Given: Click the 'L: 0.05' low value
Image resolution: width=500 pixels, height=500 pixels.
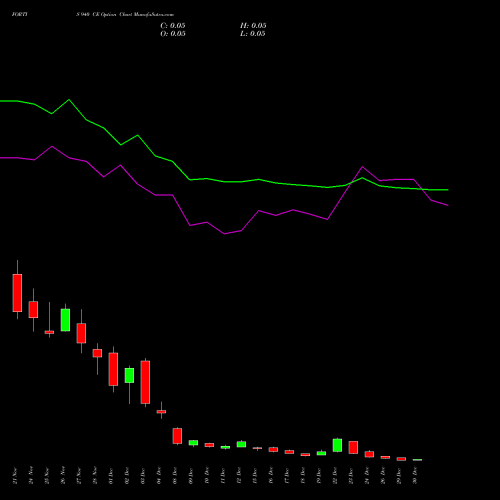Looking at the screenshot, I should (253, 34).
